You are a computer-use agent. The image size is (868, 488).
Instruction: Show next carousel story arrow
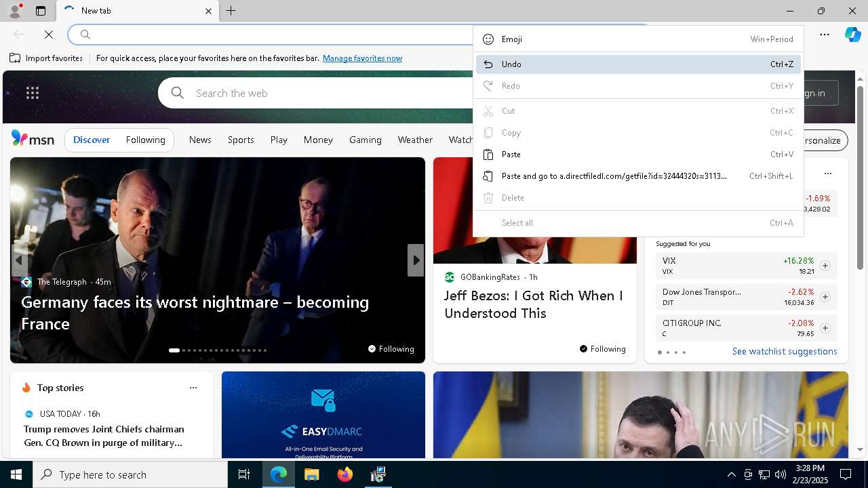click(416, 260)
